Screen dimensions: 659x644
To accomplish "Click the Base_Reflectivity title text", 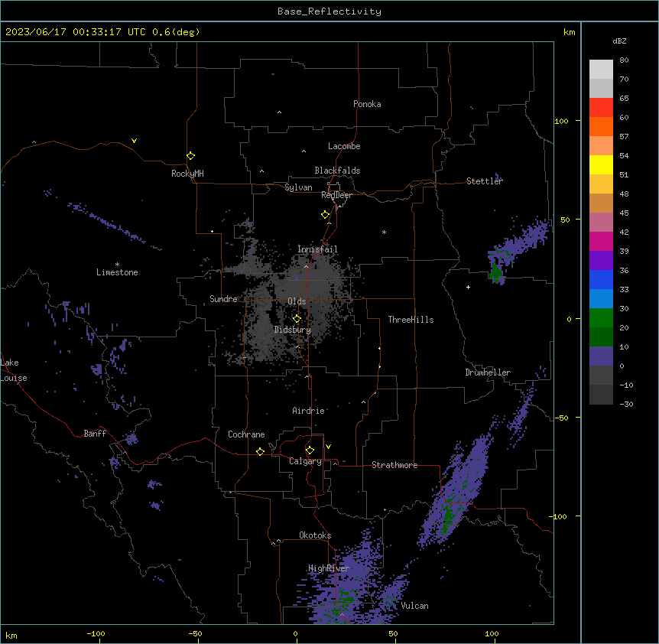I will point(329,11).
